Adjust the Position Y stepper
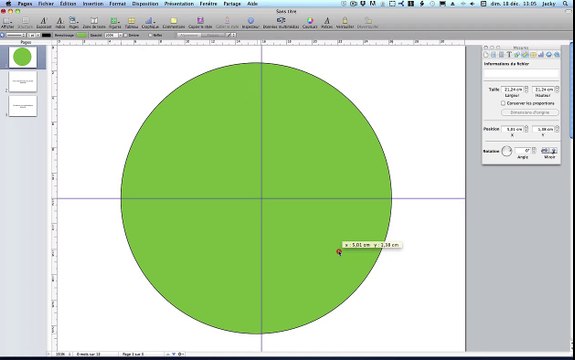 (x=557, y=129)
